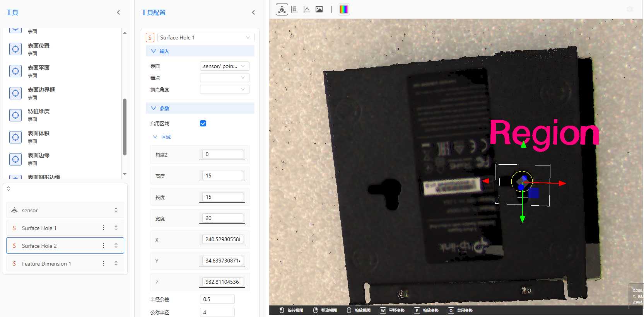
Task: Click the 长度 input field
Action: click(223, 197)
